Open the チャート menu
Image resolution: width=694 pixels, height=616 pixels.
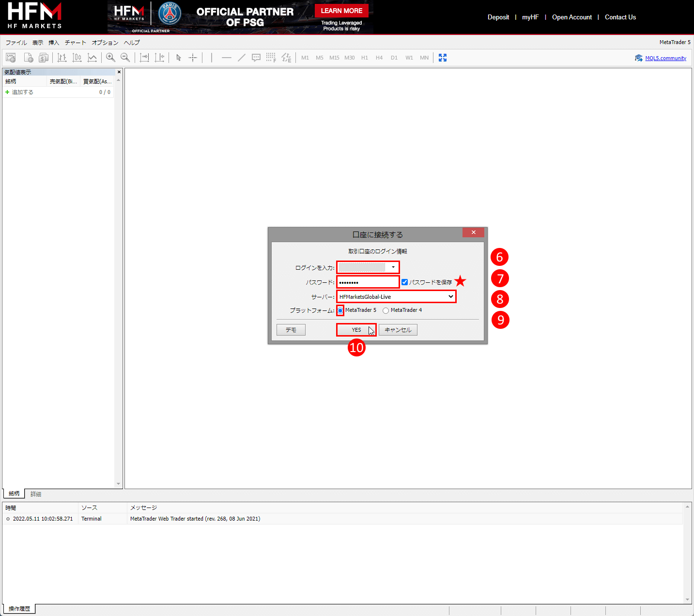[x=75, y=43]
